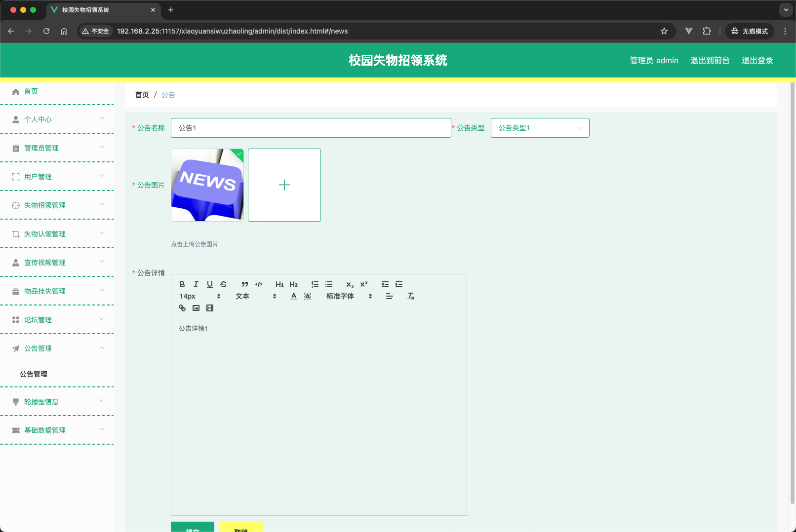Click uploaded NEWS image thumbnail
796x532 pixels.
click(207, 185)
